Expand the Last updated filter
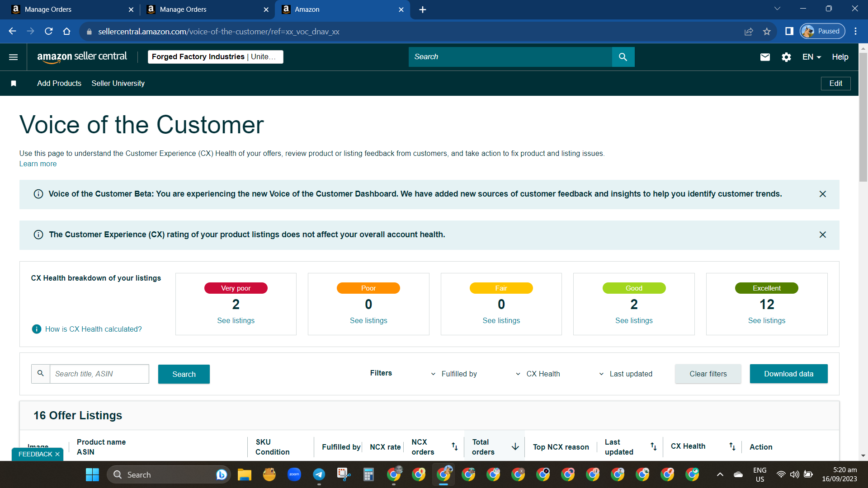 pos(625,374)
